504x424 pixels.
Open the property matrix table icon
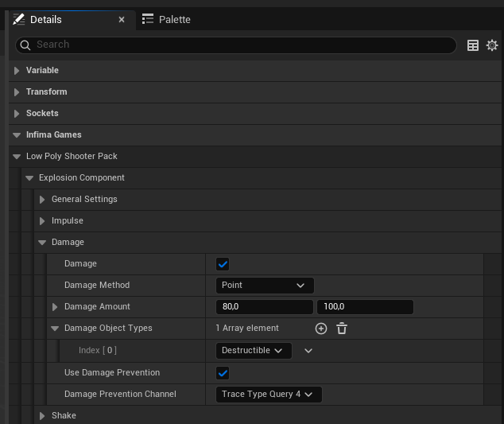(473, 45)
